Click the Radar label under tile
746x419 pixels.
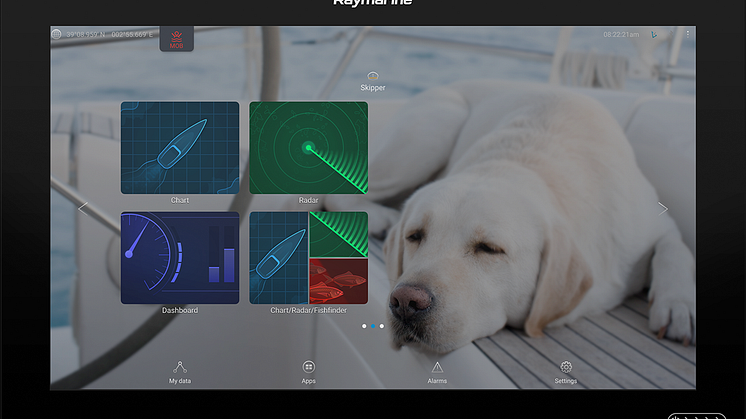[x=308, y=200]
